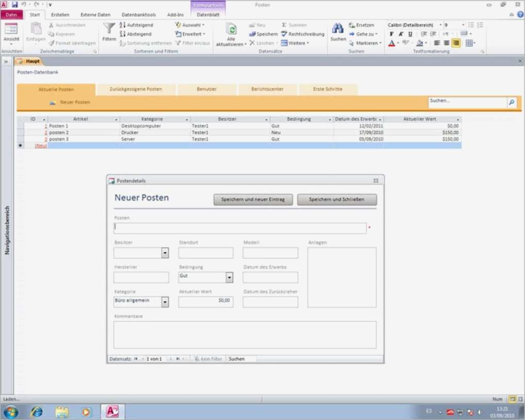Center text in Textformatierung
The height and width of the screenshot is (420, 525).
[x=446, y=43]
